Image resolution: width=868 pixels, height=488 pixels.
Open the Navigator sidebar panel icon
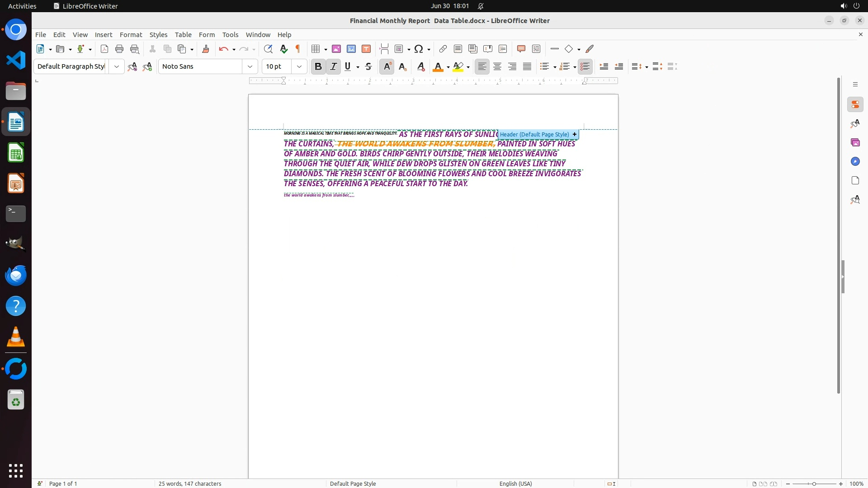[x=855, y=162]
